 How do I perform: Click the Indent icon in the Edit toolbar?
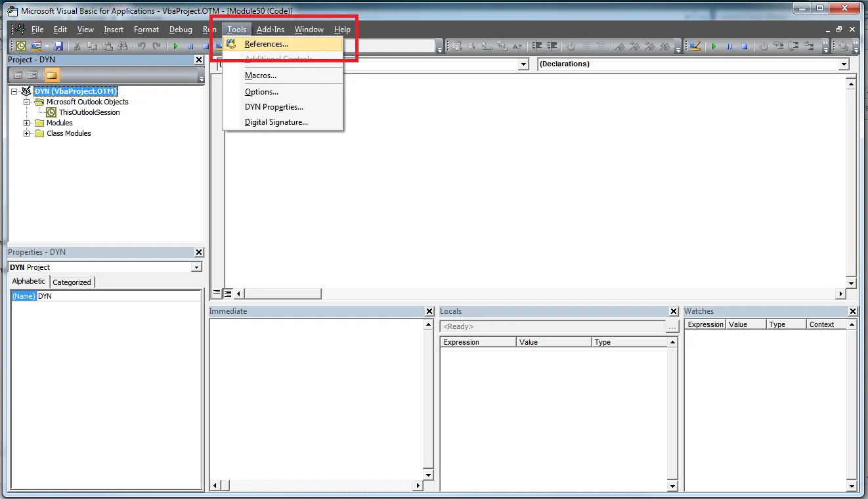coord(537,46)
